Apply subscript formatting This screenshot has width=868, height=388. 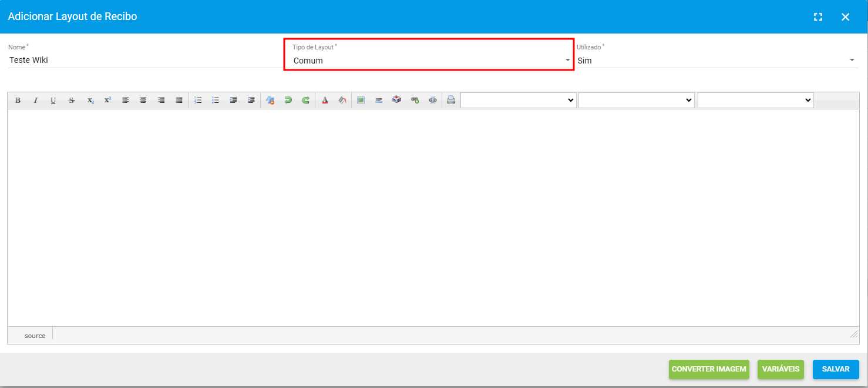pyautogui.click(x=90, y=101)
